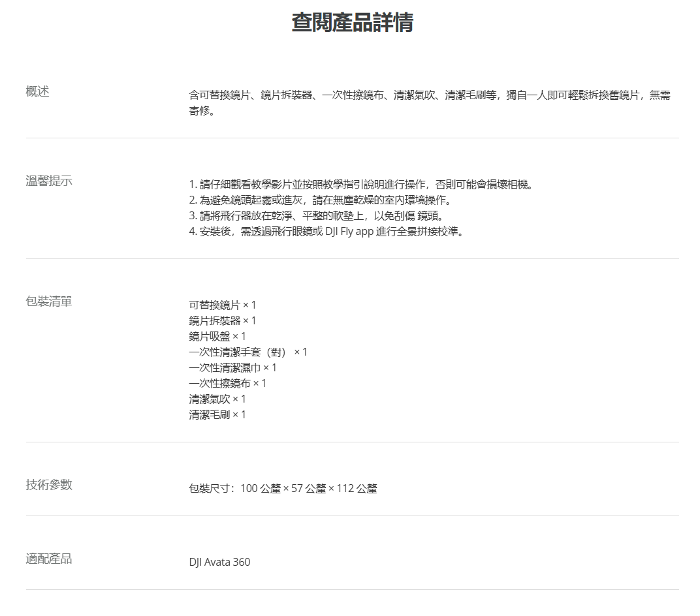Select the 技術參數 section label
700x616 pixels.
pos(49,484)
